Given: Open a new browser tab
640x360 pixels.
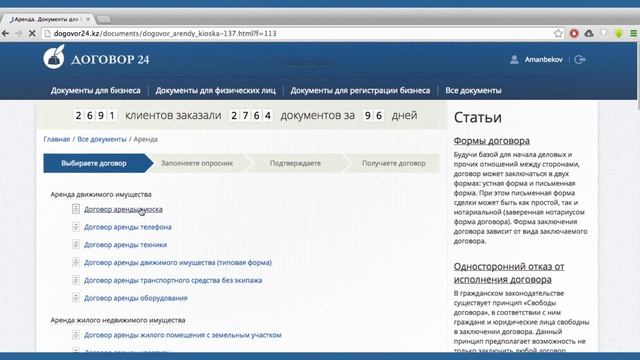Looking at the screenshot, I should coord(104,19).
